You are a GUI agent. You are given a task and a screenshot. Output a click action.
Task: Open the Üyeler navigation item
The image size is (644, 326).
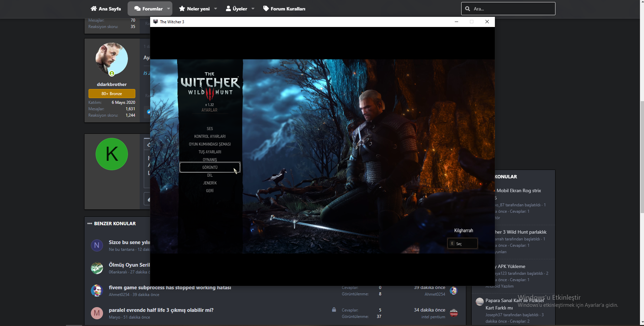pos(236,9)
